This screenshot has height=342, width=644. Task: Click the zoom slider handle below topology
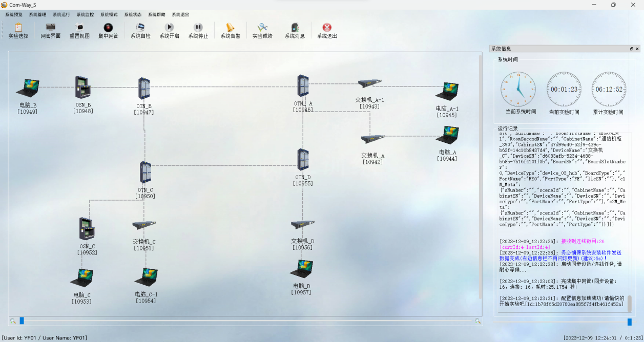(22, 320)
